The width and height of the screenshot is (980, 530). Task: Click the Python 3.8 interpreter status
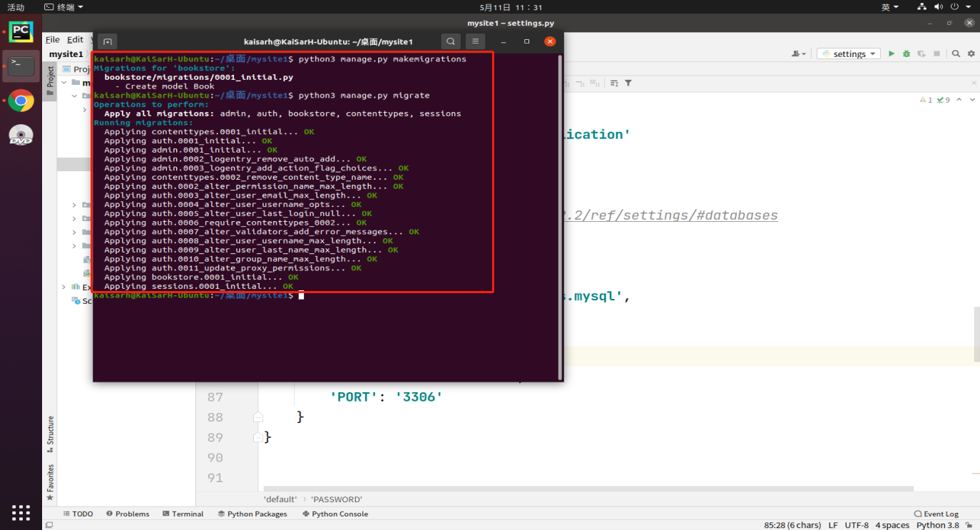(938, 525)
